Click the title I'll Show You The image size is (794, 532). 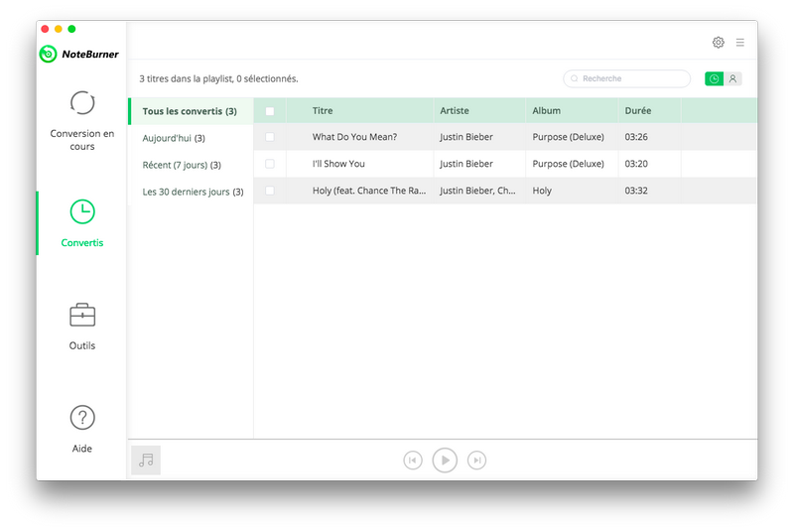pyautogui.click(x=338, y=164)
